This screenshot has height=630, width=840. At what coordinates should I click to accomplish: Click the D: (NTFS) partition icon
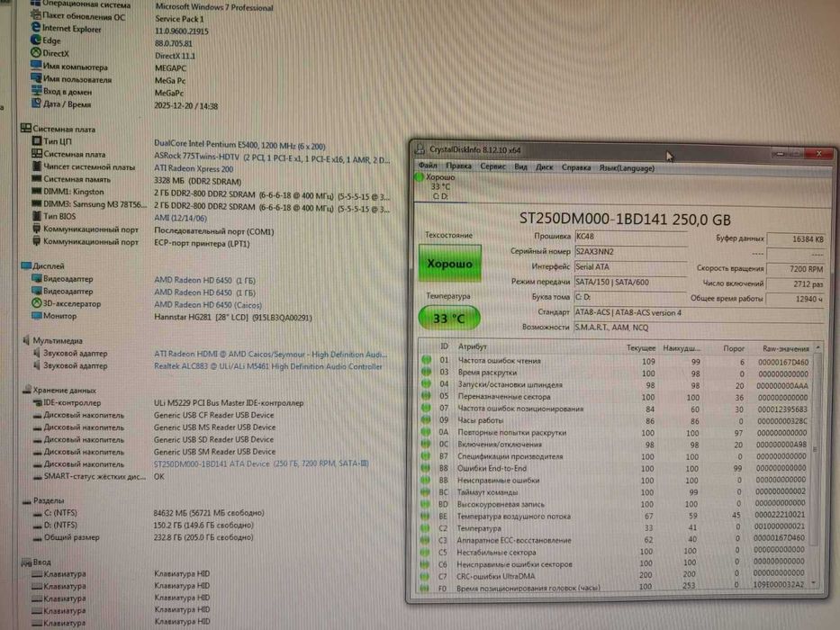pos(37,525)
